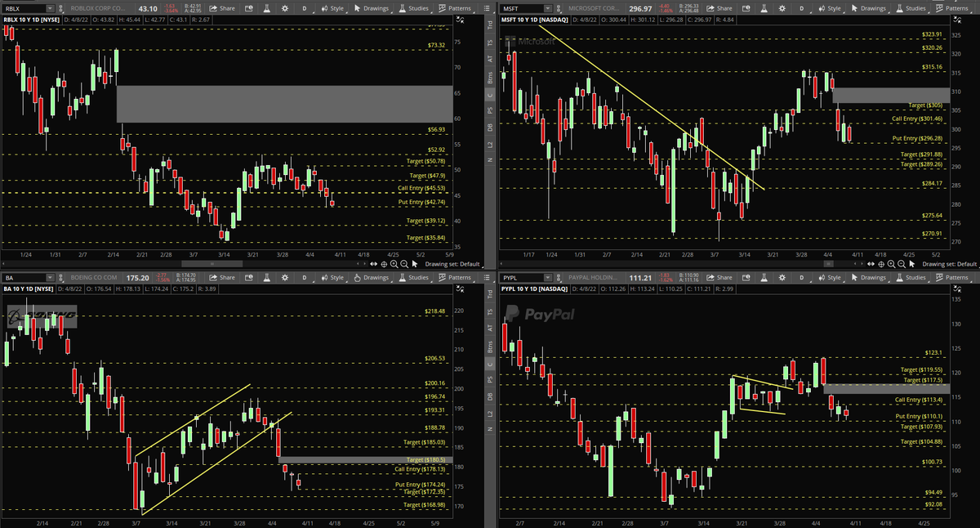Open BA chart settings gear

point(285,277)
